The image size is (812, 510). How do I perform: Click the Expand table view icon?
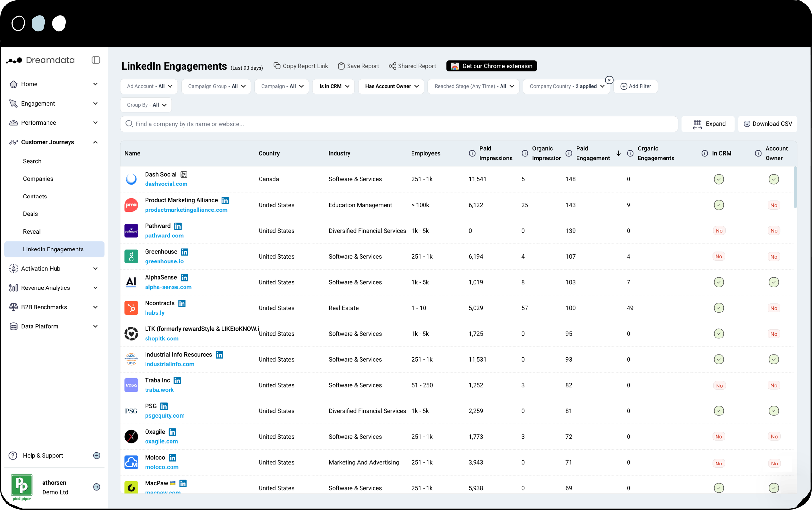click(697, 124)
